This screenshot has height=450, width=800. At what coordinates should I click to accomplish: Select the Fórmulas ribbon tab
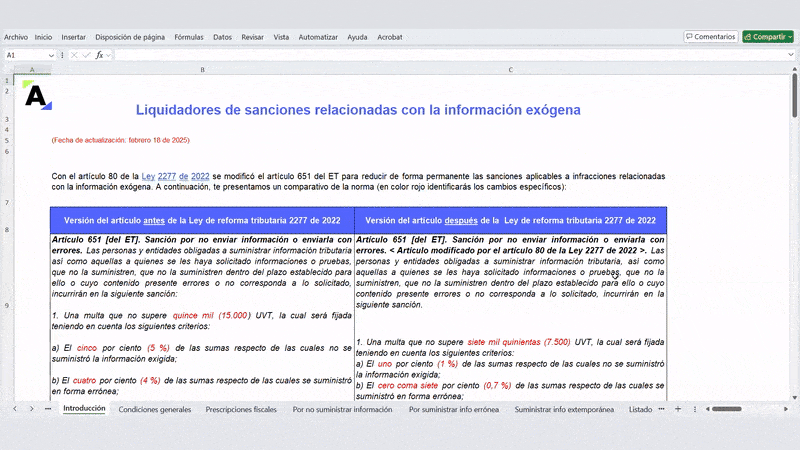tap(189, 37)
